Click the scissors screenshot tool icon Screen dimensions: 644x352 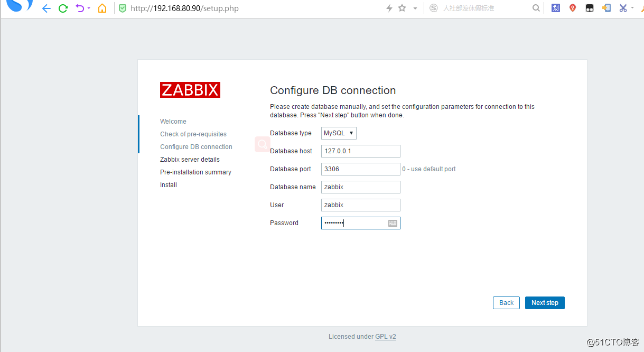pos(623,8)
